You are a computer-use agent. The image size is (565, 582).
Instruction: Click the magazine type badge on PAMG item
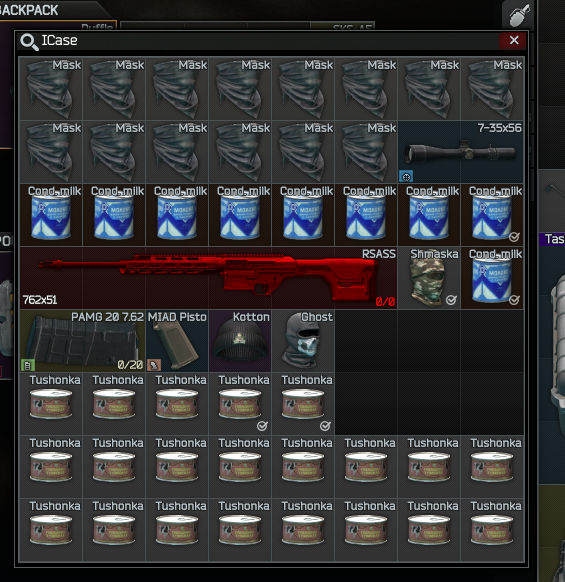click(28, 366)
